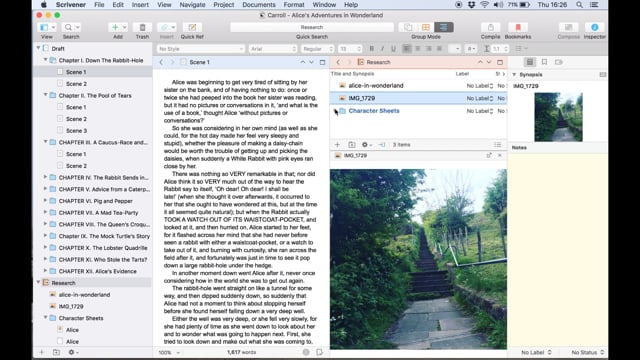This screenshot has width=640, height=360.
Task: Open inspector No Status dropdown
Action: [x=587, y=352]
